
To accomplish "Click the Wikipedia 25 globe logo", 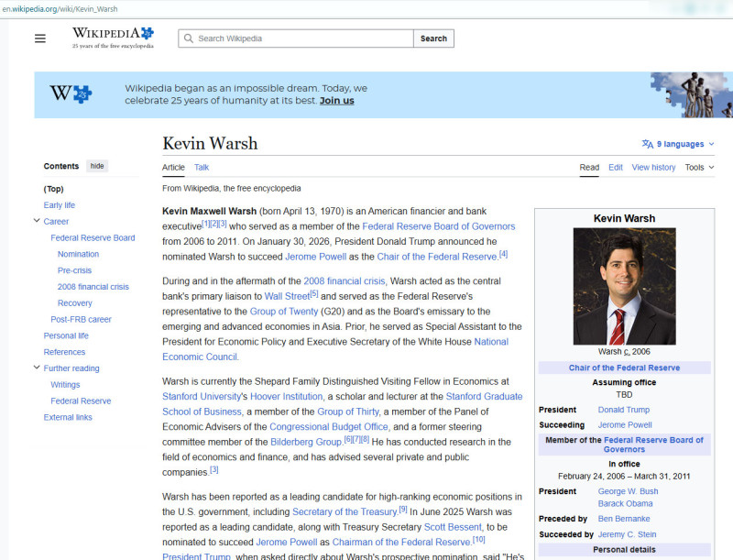I will point(113,38).
